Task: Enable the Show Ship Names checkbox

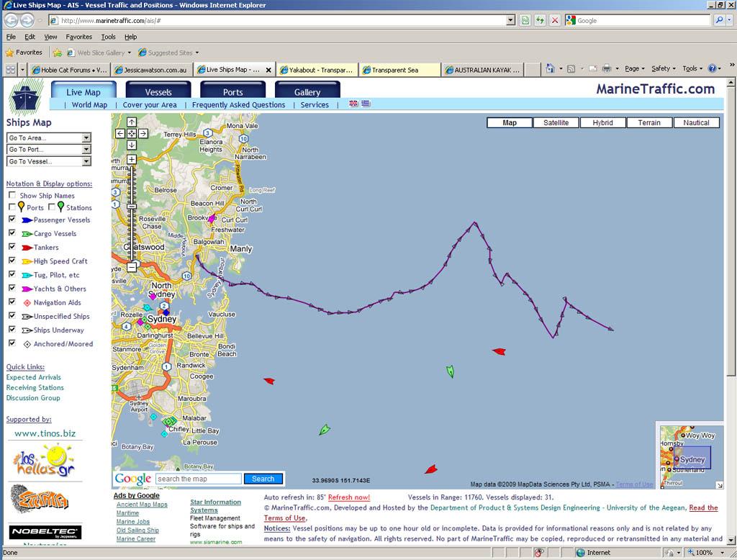Action: 12,195
